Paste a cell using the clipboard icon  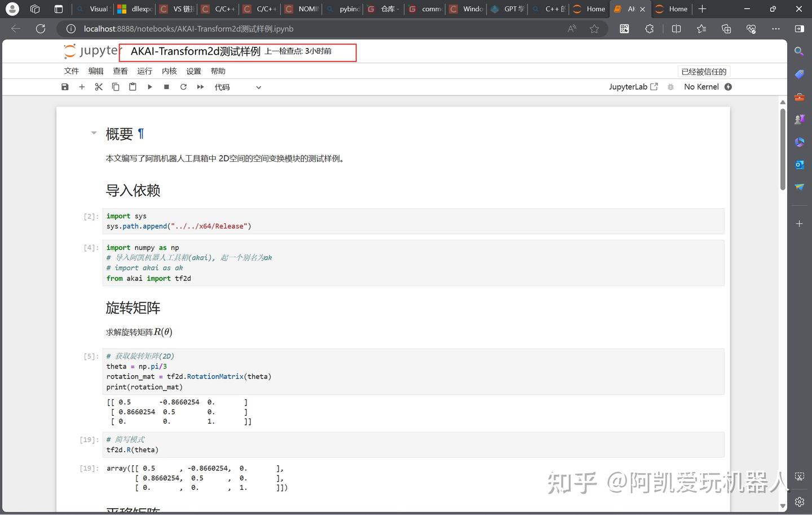(x=133, y=86)
